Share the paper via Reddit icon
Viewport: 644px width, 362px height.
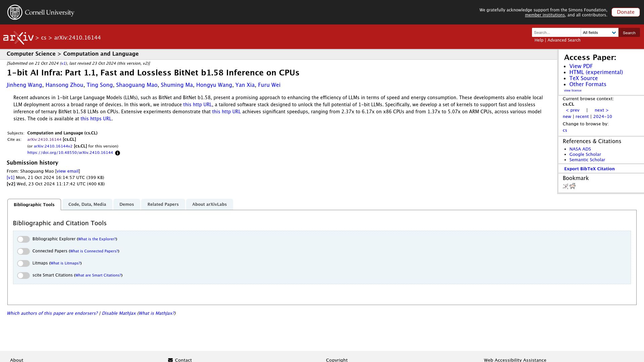tap(573, 186)
